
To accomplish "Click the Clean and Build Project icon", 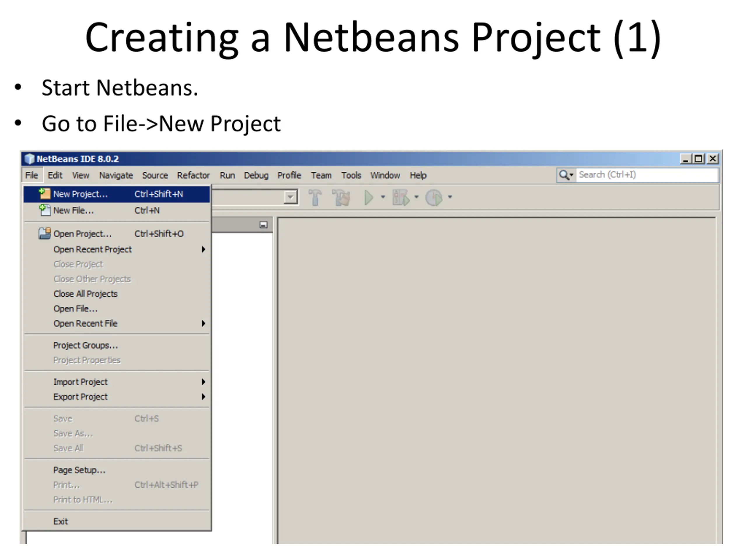I will tap(341, 197).
